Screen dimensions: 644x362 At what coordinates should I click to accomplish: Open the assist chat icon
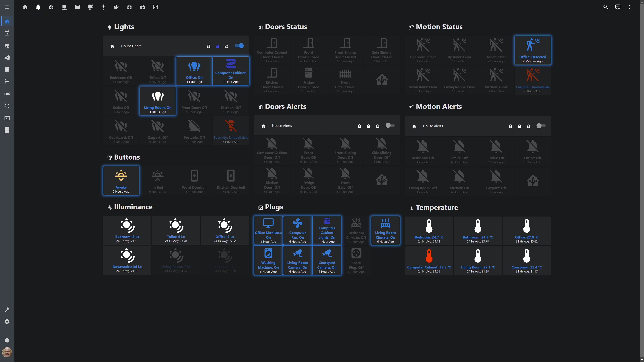coord(618,7)
